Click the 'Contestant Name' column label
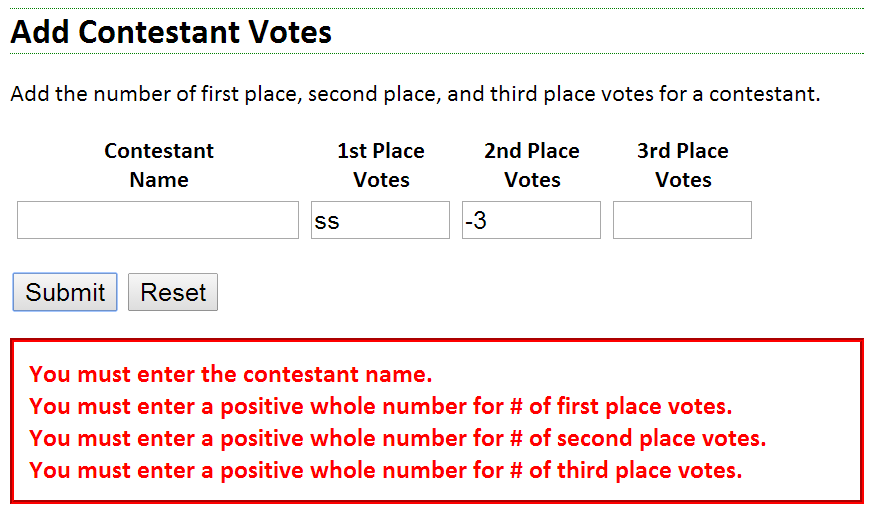The height and width of the screenshot is (515, 875). pyautogui.click(x=159, y=165)
